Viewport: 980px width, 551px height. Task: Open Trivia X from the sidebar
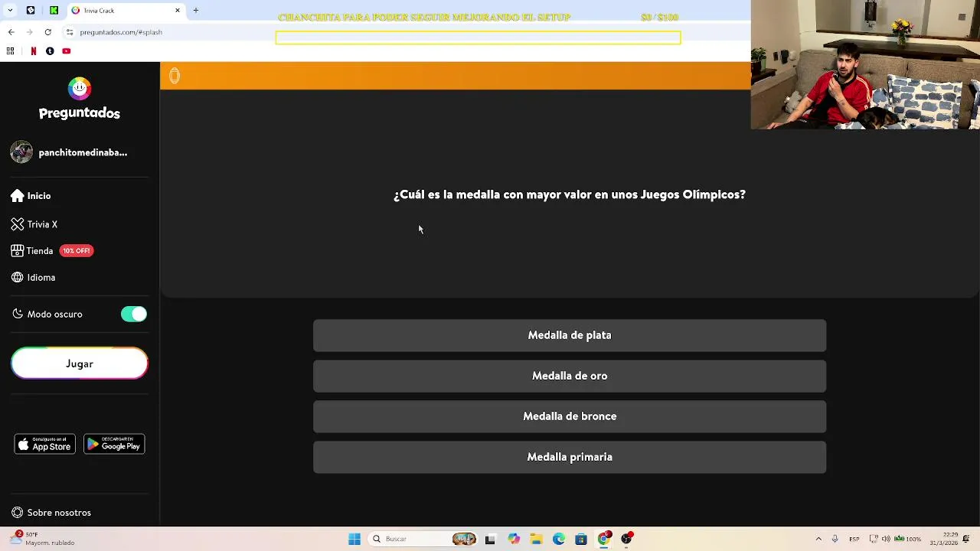click(x=34, y=224)
